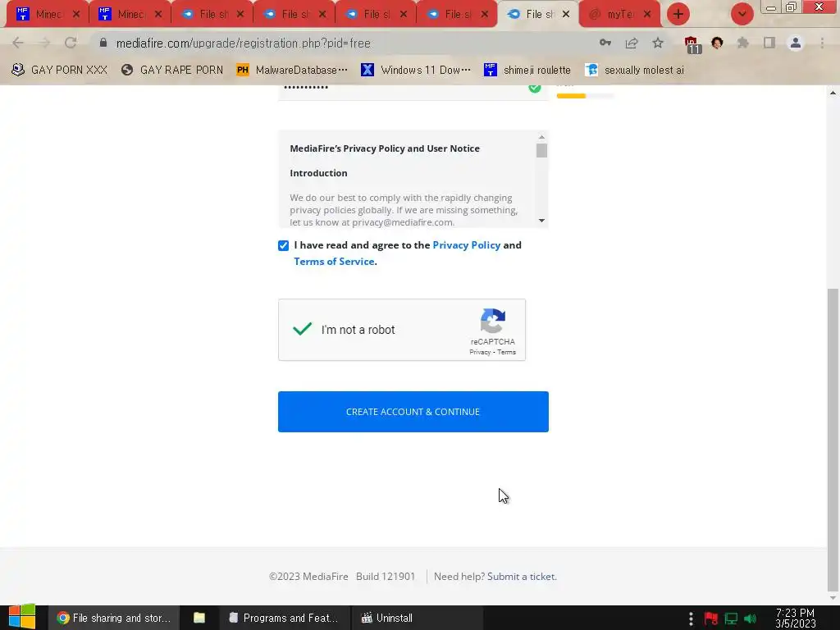
Task: Open the Submit a ticket link
Action: point(522,577)
